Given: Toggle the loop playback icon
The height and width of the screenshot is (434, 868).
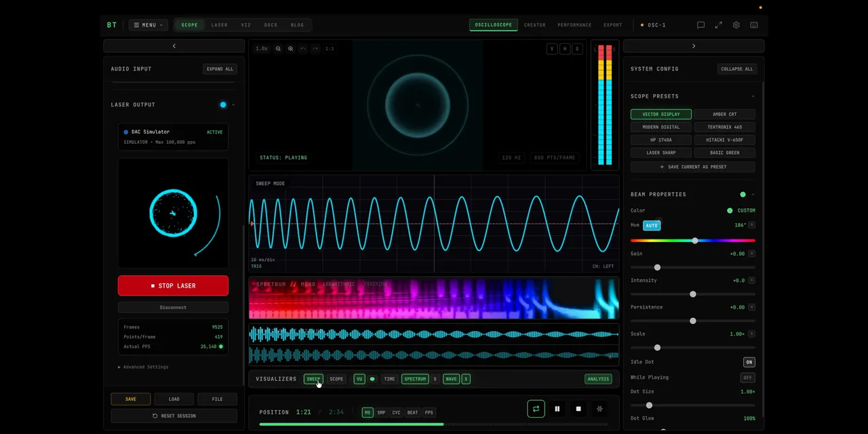Looking at the screenshot, I should (536, 409).
